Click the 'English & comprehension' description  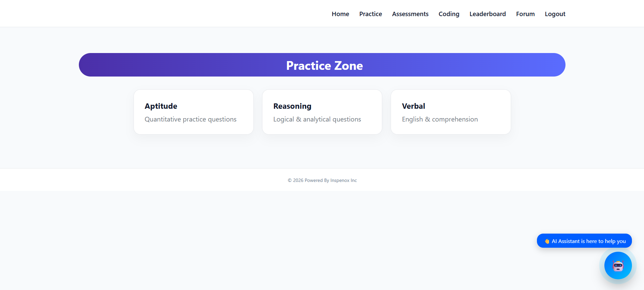(440, 119)
